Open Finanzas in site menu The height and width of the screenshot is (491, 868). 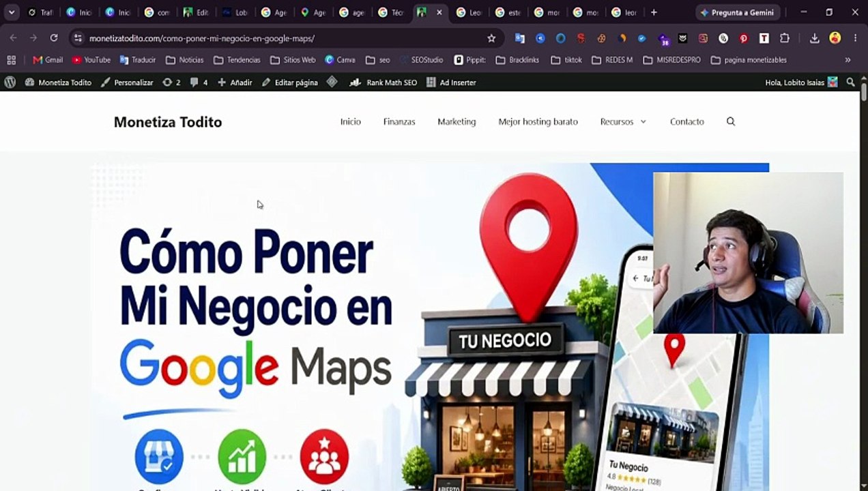pyautogui.click(x=399, y=121)
